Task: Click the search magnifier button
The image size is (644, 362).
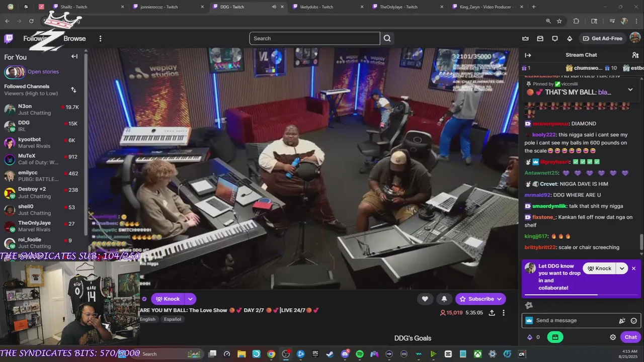Action: (387, 38)
